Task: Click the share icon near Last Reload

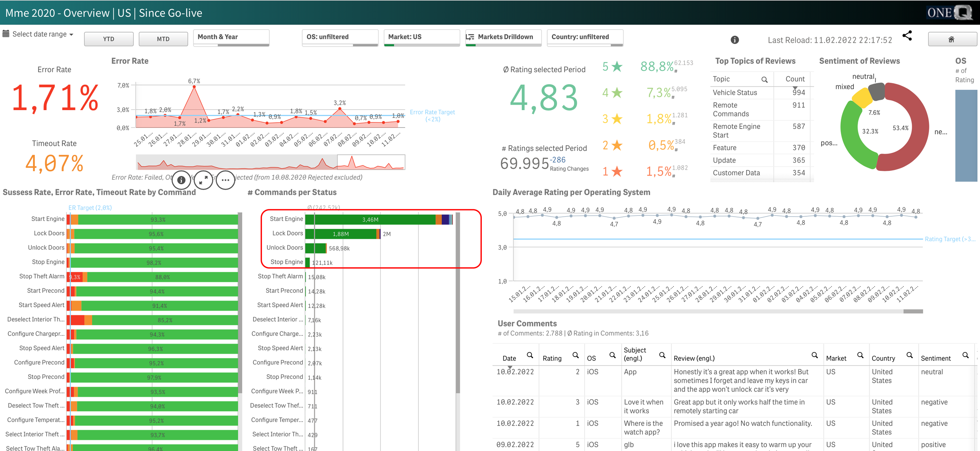Action: [907, 36]
